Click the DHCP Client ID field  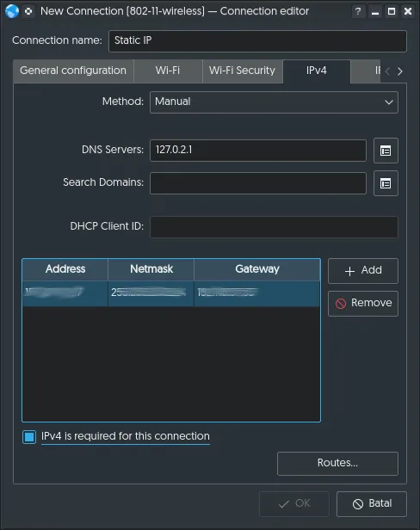click(x=274, y=227)
